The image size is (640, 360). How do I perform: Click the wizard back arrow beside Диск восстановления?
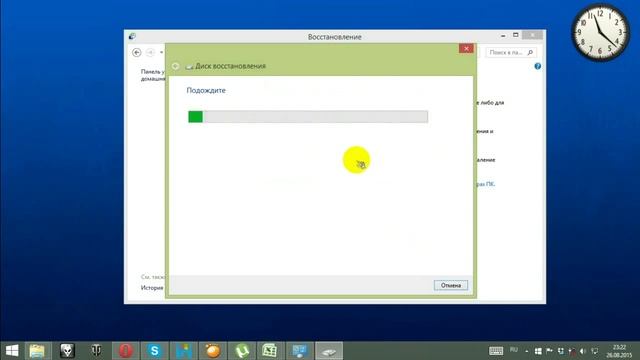[176, 66]
